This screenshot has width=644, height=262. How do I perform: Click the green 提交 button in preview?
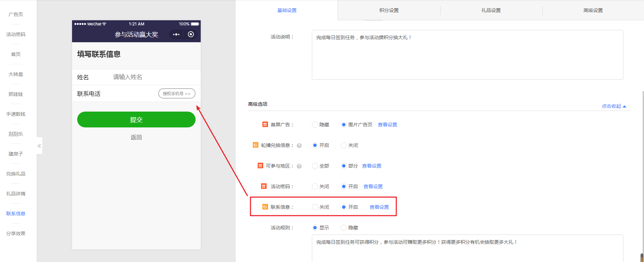[136, 119]
